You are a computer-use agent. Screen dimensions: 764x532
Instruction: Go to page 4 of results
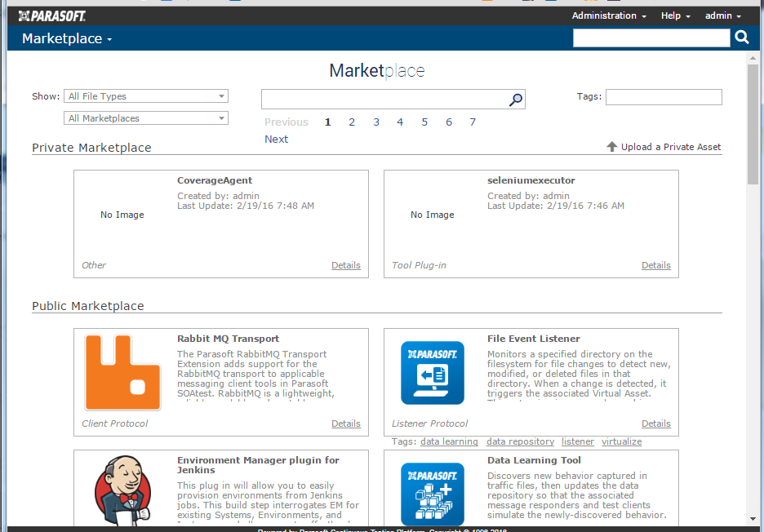click(400, 122)
